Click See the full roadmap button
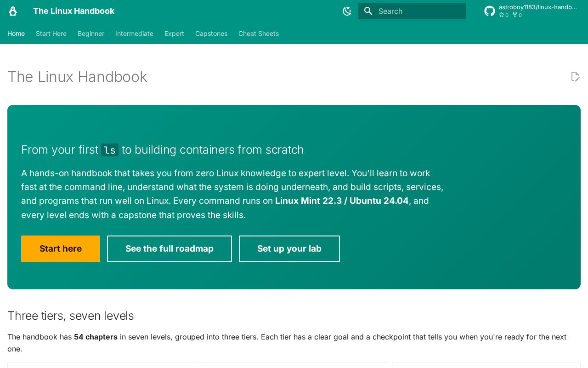 pos(170,249)
